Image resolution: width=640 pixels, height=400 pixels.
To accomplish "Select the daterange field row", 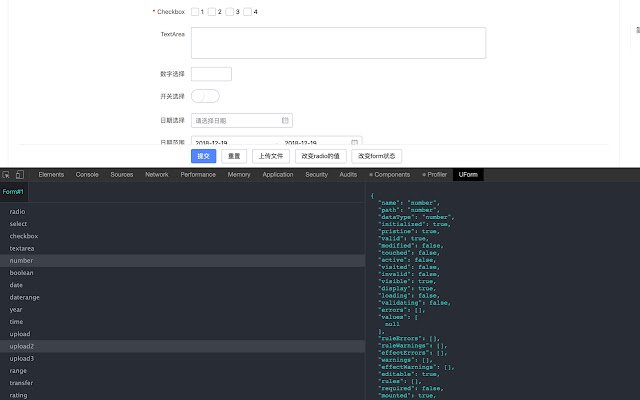I will 182,297.
